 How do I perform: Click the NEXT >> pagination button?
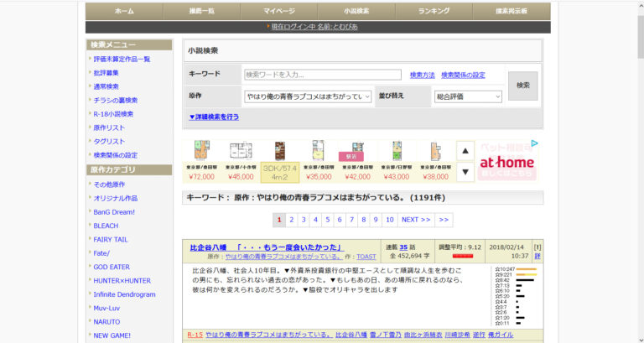(415, 220)
